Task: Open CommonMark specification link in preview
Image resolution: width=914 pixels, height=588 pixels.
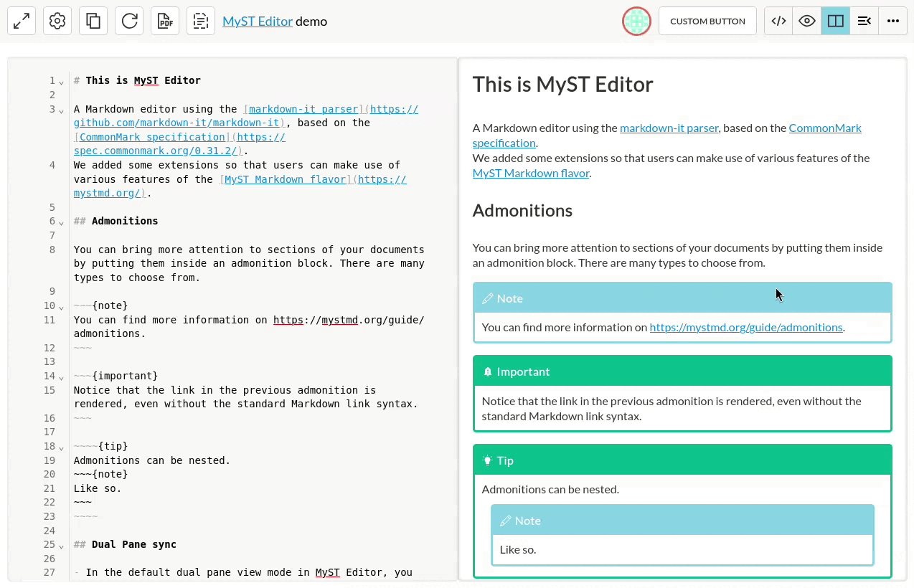Action: click(x=825, y=128)
